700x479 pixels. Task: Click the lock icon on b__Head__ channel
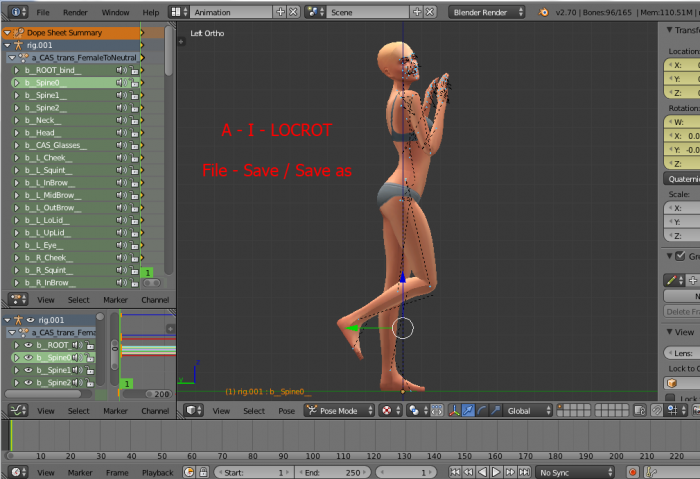[x=132, y=132]
